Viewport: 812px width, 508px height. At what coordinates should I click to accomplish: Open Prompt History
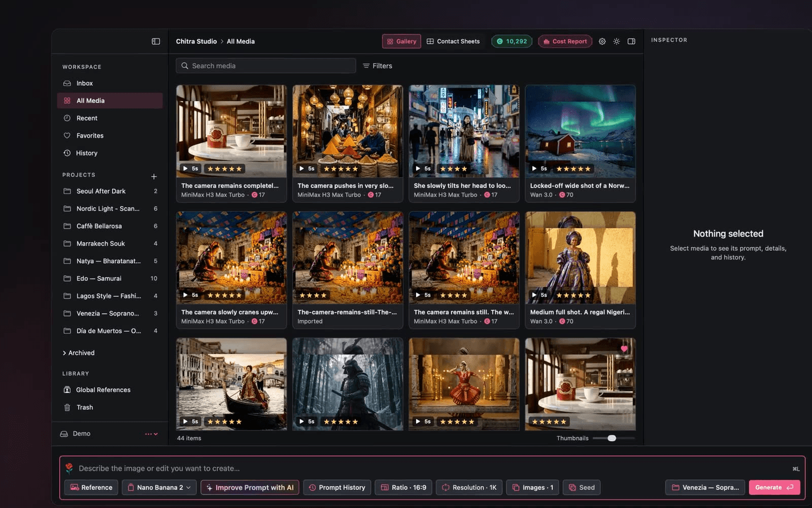(x=337, y=488)
